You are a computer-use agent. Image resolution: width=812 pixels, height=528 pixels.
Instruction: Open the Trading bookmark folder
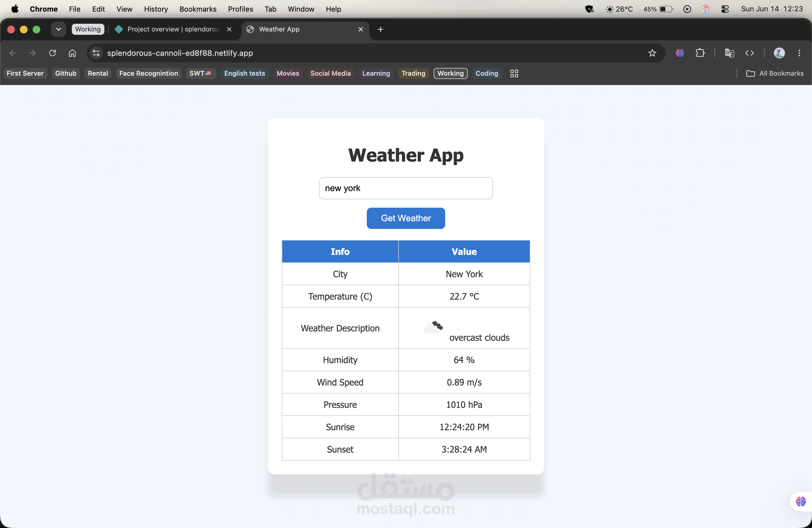click(413, 73)
